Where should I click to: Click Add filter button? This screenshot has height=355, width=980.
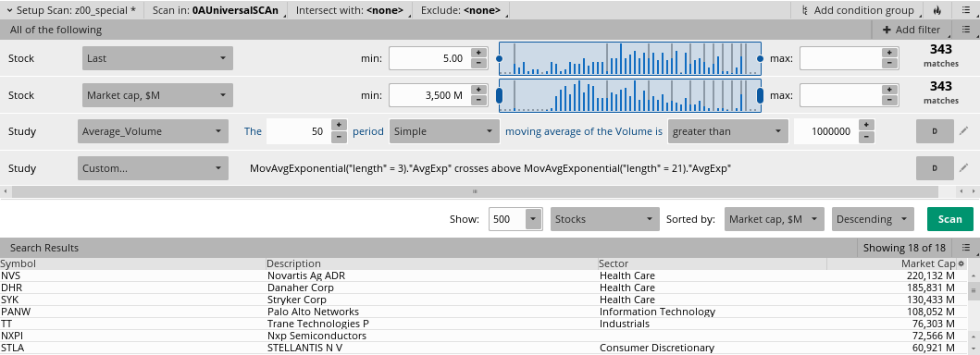pos(912,30)
